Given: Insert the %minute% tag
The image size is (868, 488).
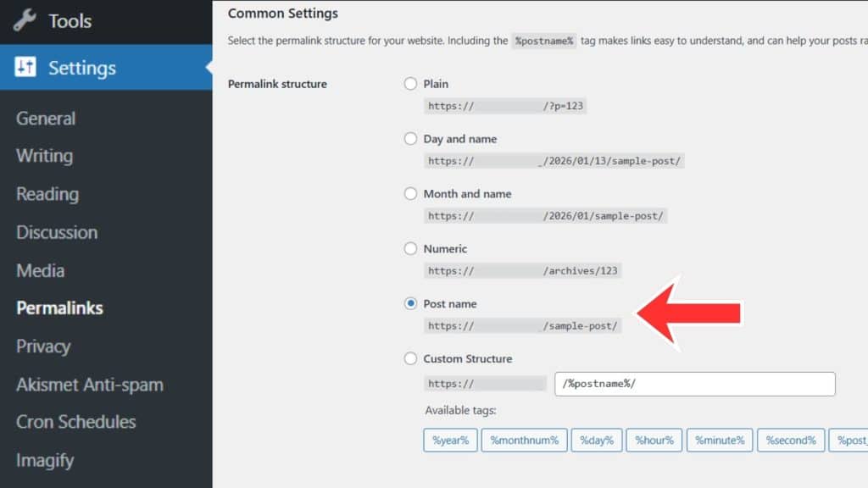Looking at the screenshot, I should [719, 440].
